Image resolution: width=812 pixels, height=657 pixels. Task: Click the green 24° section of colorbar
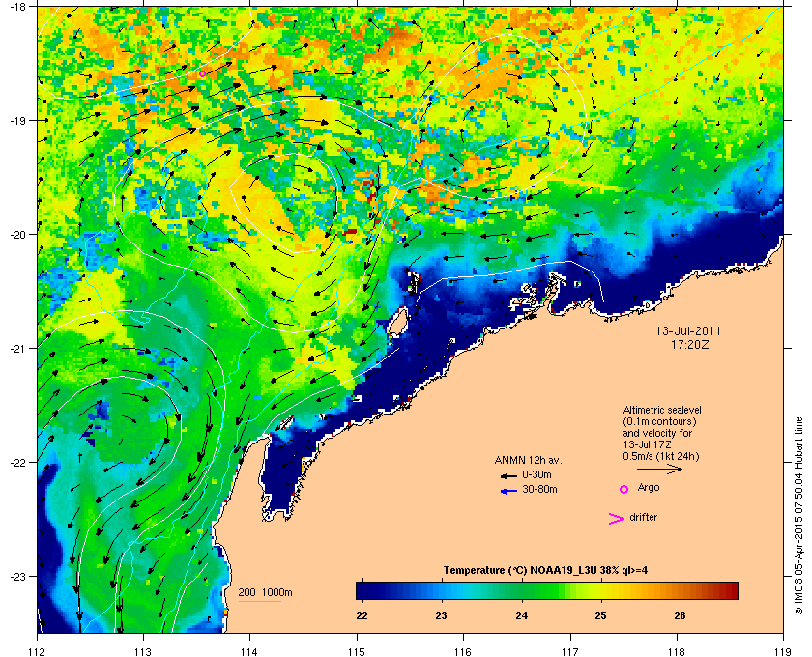522,590
